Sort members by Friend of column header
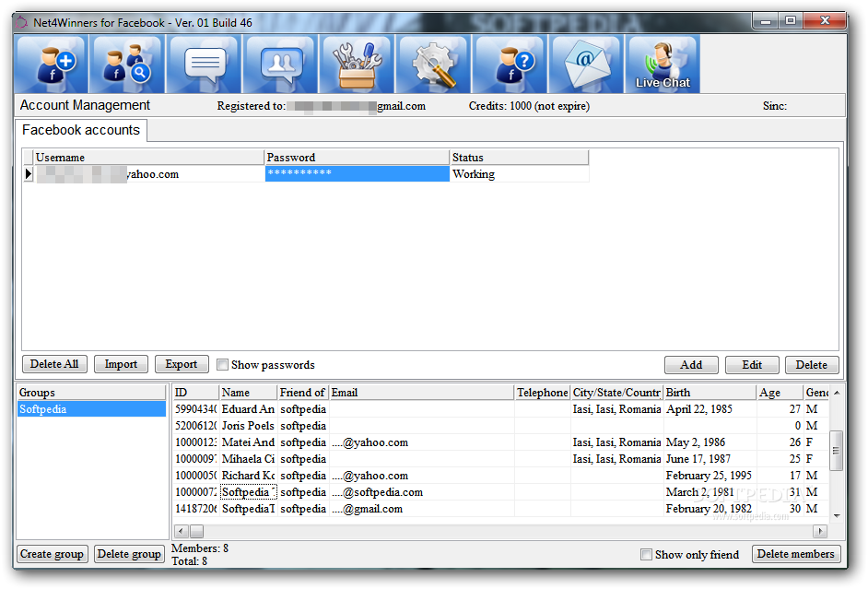Screen dimensions: 868x589 click(x=303, y=393)
